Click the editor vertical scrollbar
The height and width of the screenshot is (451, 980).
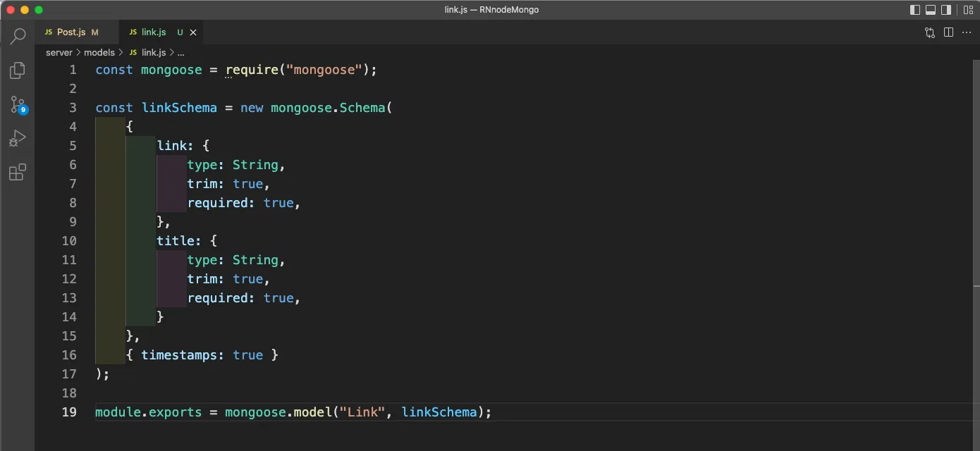point(975,255)
